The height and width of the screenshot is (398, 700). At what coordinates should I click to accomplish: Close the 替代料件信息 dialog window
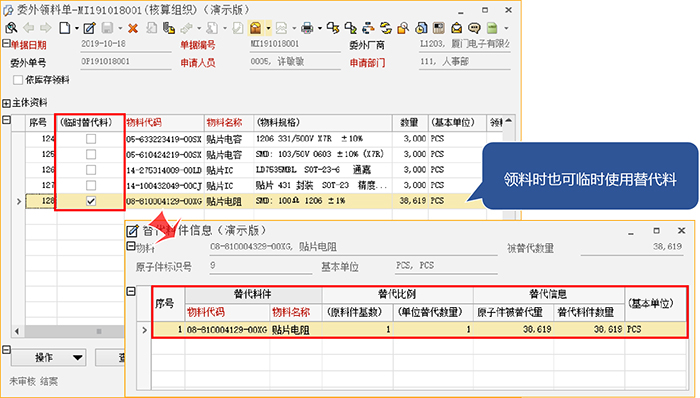(681, 231)
